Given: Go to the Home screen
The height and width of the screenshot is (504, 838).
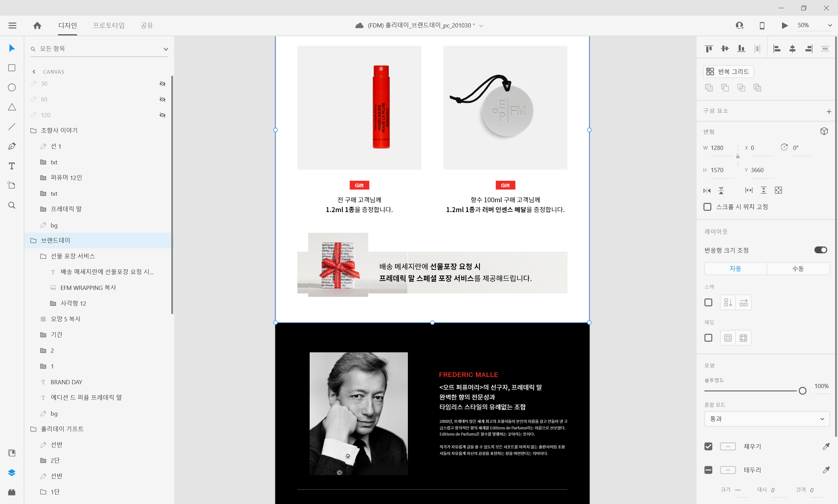Looking at the screenshot, I should (37, 26).
